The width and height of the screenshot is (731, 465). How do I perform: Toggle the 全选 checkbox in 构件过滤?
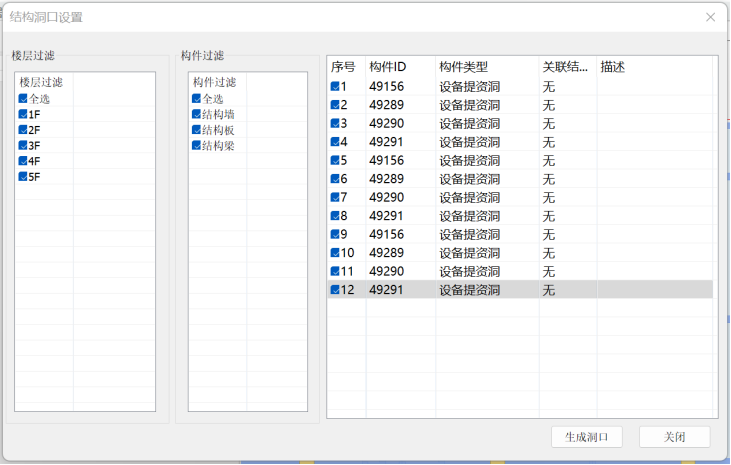[x=196, y=98]
